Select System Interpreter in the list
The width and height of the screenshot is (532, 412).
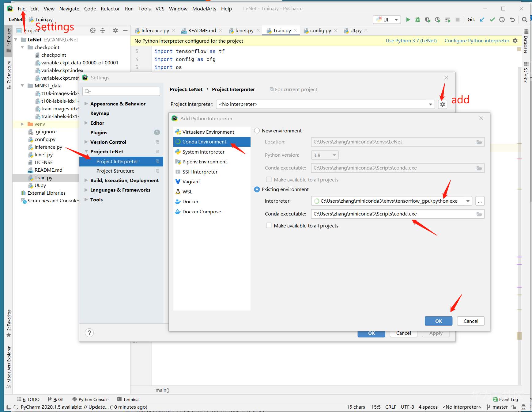coord(212,152)
